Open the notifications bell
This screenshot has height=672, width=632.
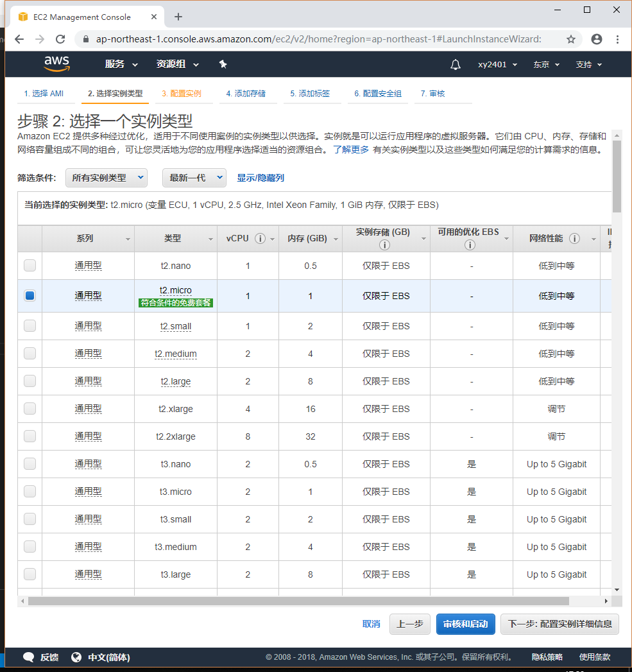(x=456, y=64)
